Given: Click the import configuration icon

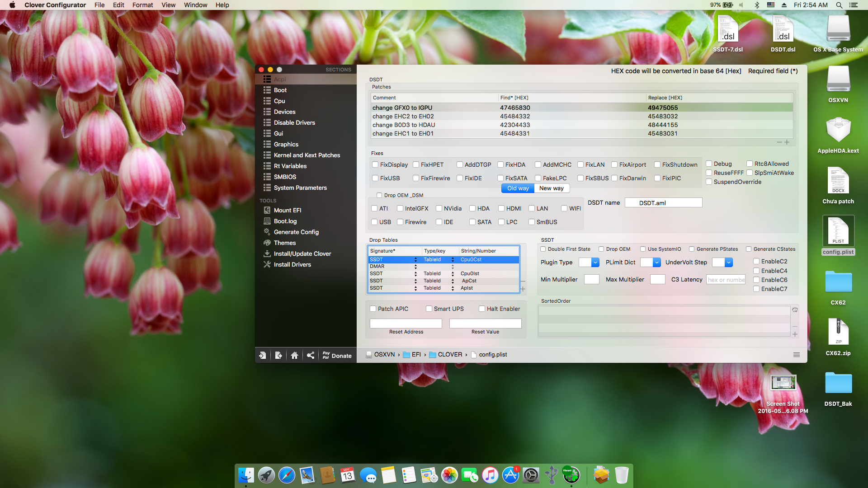Looking at the screenshot, I should point(262,356).
